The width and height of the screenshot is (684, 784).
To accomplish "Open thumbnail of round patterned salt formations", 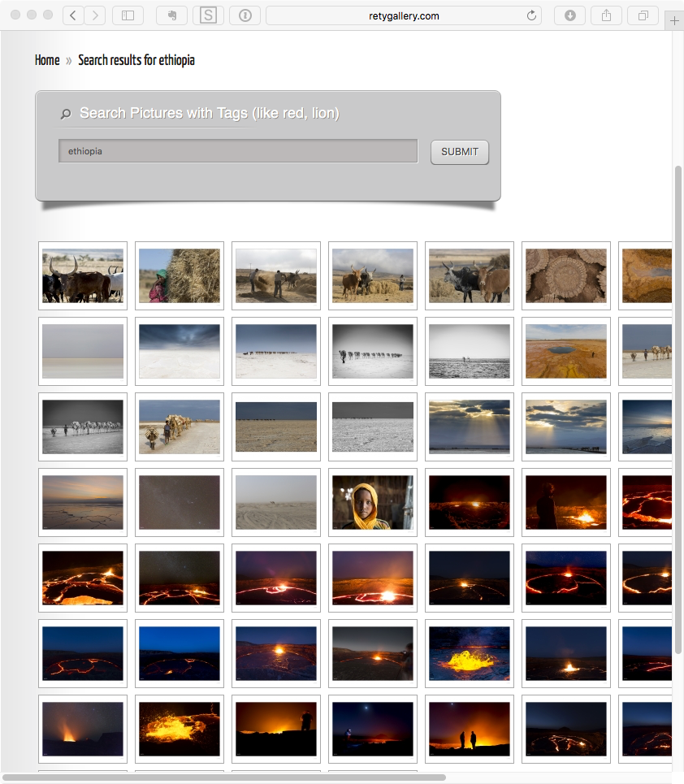I will coord(566,275).
